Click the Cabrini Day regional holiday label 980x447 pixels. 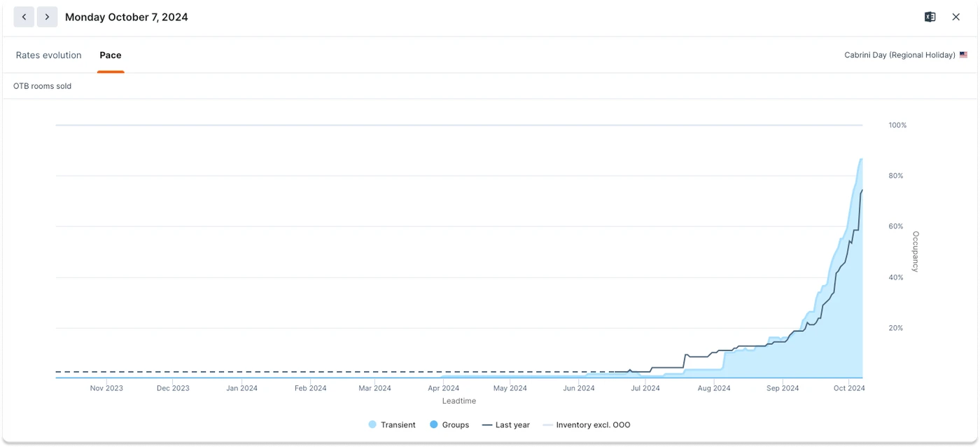pyautogui.click(x=899, y=55)
